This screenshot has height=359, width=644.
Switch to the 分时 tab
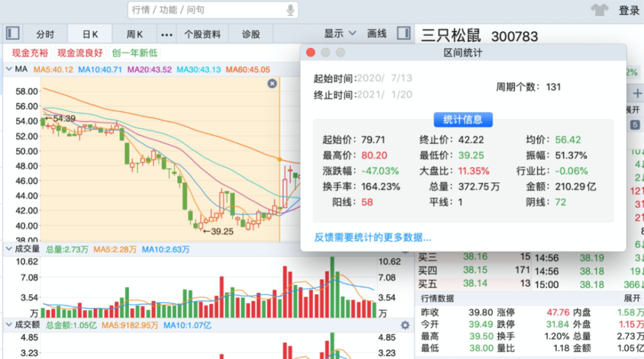pos(45,34)
